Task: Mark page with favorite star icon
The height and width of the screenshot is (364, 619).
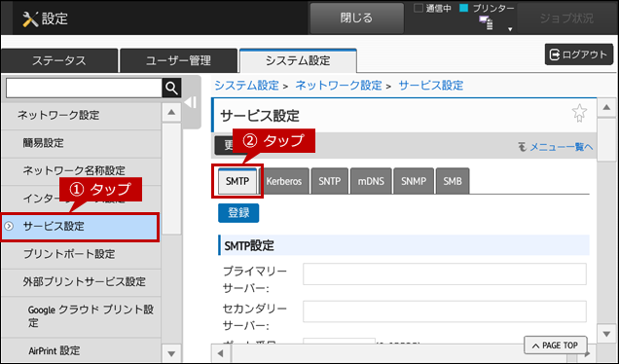Action: [x=579, y=113]
